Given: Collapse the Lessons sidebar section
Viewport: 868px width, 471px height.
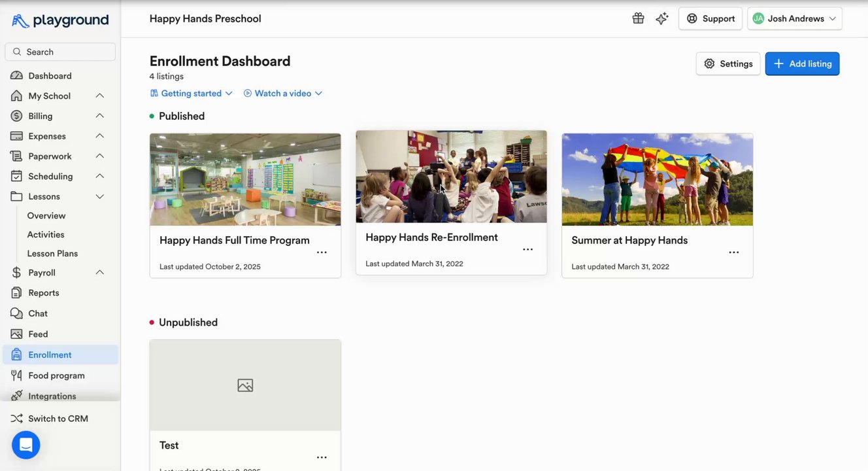Looking at the screenshot, I should (x=100, y=196).
